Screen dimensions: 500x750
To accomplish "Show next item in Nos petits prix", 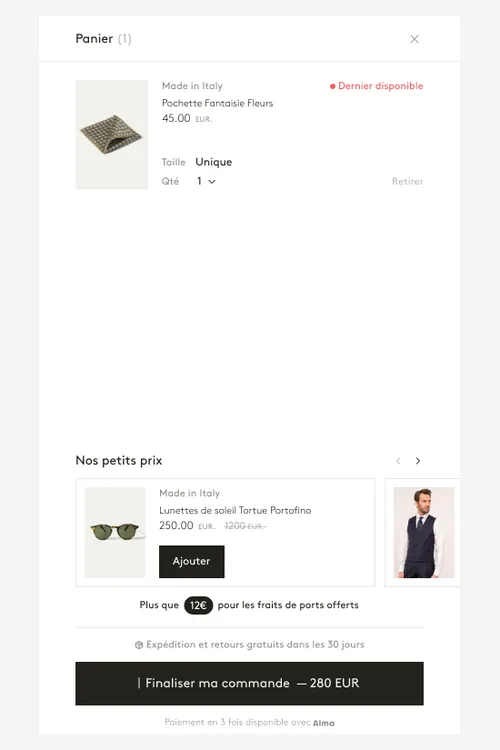I will point(418,461).
